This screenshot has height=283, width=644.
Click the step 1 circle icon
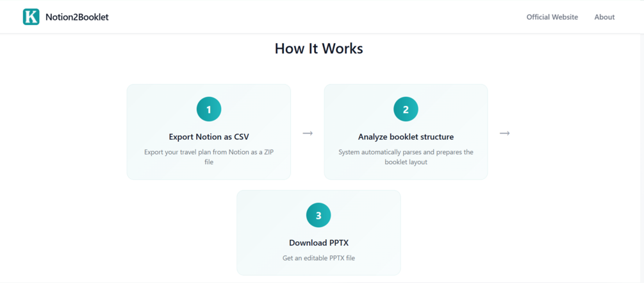point(209,110)
